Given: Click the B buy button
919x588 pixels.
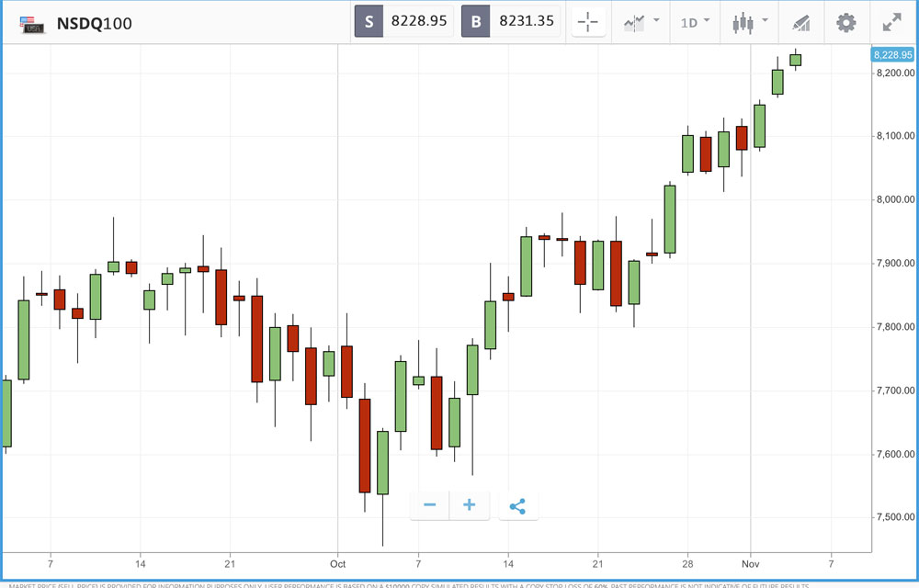Looking at the screenshot, I should (475, 21).
